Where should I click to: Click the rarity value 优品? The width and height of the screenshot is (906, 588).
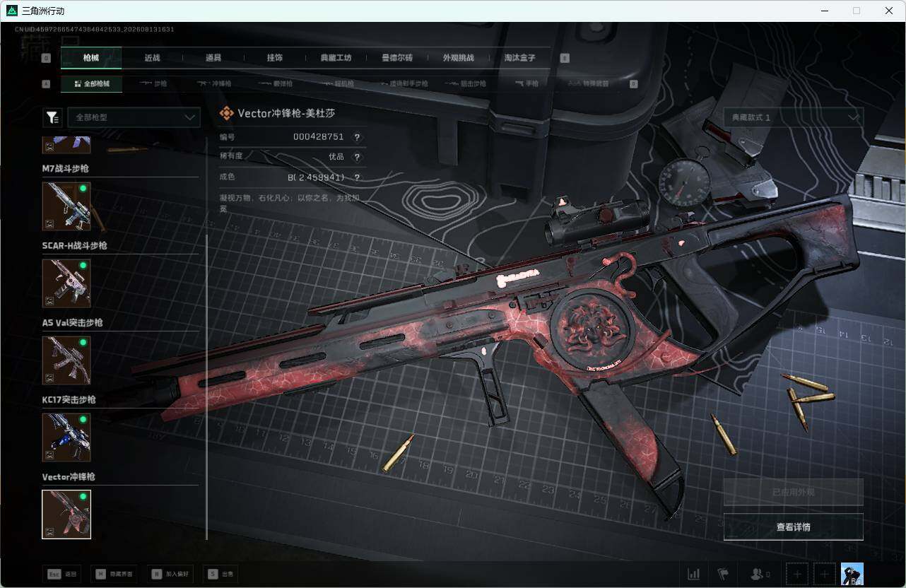pyautogui.click(x=336, y=157)
